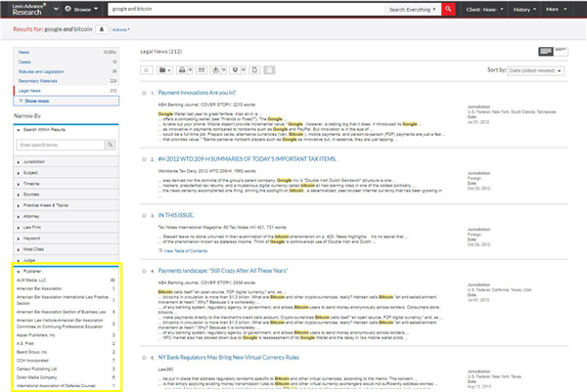
Task: Filter by CCH Incorporated
Action: tap(32, 360)
